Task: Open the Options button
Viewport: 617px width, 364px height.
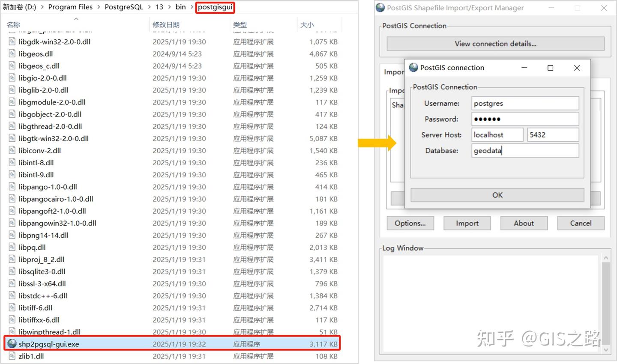Action: pyautogui.click(x=410, y=223)
